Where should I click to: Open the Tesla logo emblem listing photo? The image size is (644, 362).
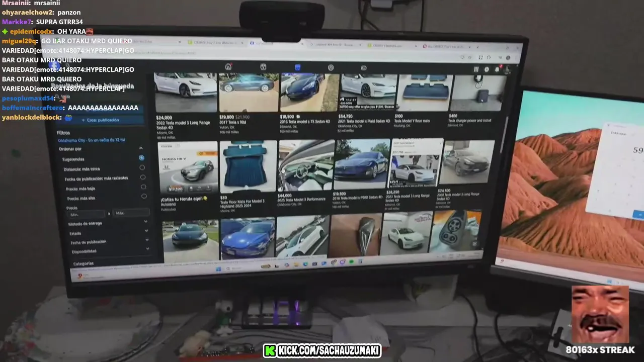pyautogui.click(x=355, y=235)
